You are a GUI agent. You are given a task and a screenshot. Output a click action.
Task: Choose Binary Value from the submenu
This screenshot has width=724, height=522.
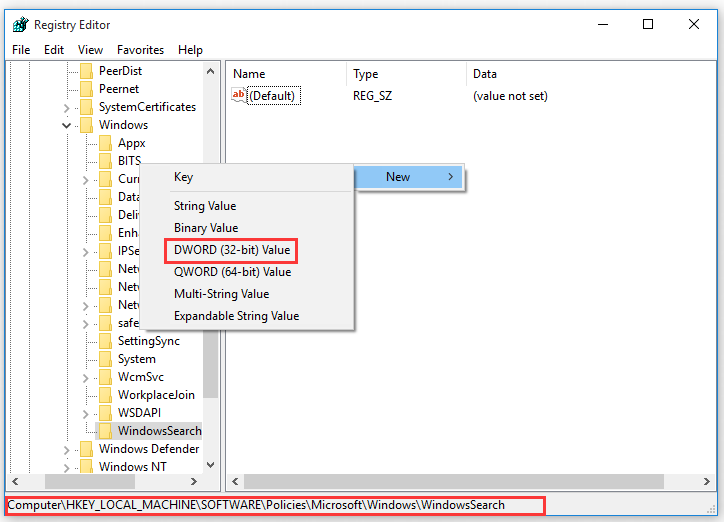click(247, 228)
